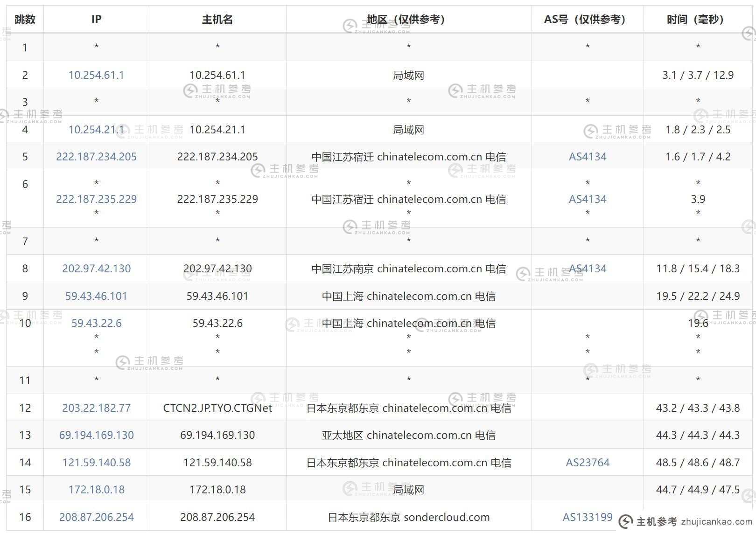Select time value 43.2 / 43.3 / 43.8
The width and height of the screenshot is (756, 533).
pyautogui.click(x=698, y=408)
